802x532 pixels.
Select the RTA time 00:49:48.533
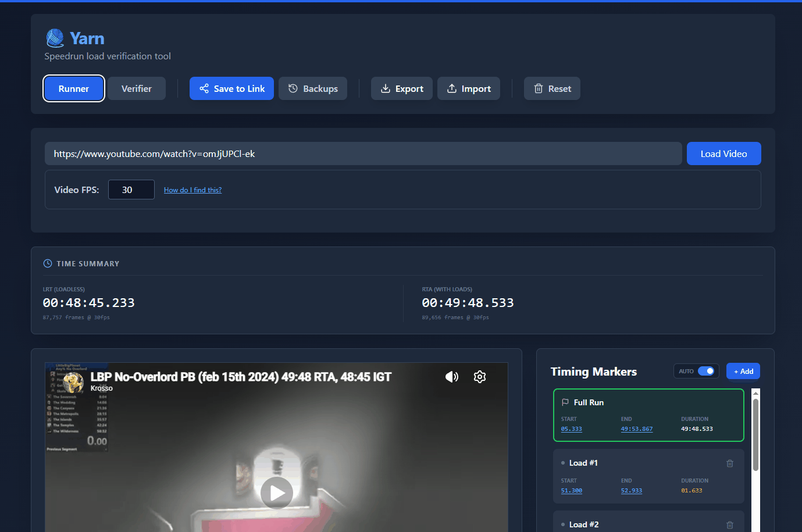click(x=468, y=302)
